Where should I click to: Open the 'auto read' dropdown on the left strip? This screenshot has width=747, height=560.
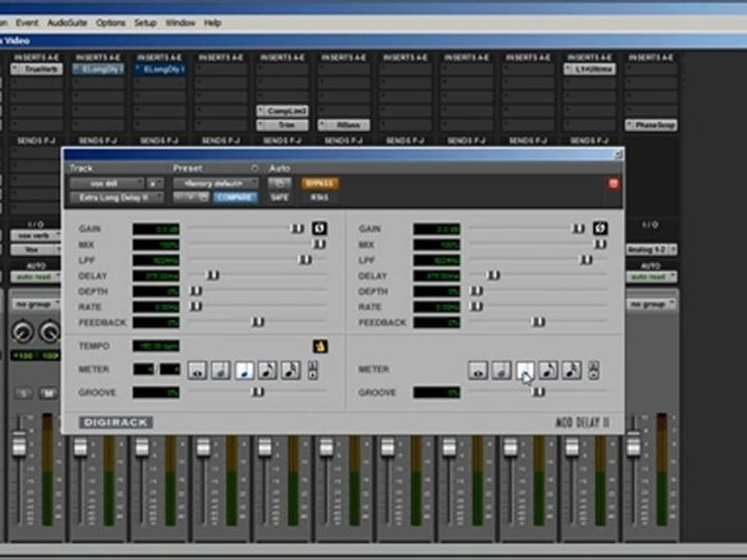tap(36, 277)
